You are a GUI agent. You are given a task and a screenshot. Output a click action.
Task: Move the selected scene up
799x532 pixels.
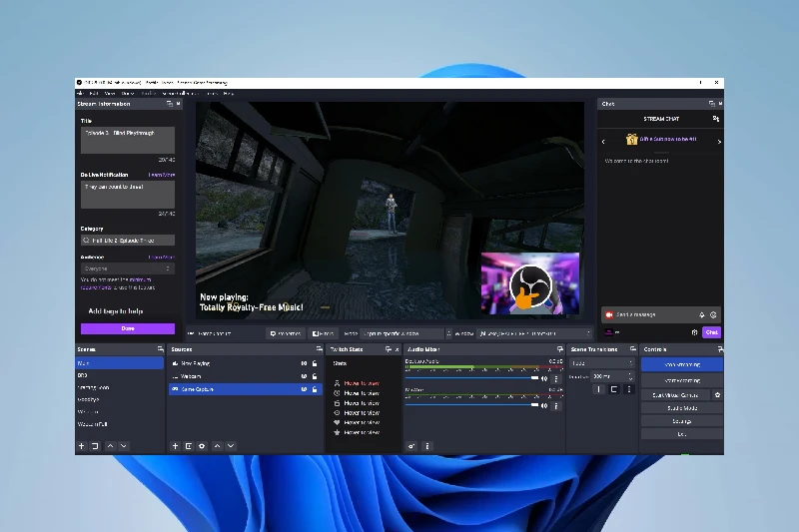(x=111, y=446)
